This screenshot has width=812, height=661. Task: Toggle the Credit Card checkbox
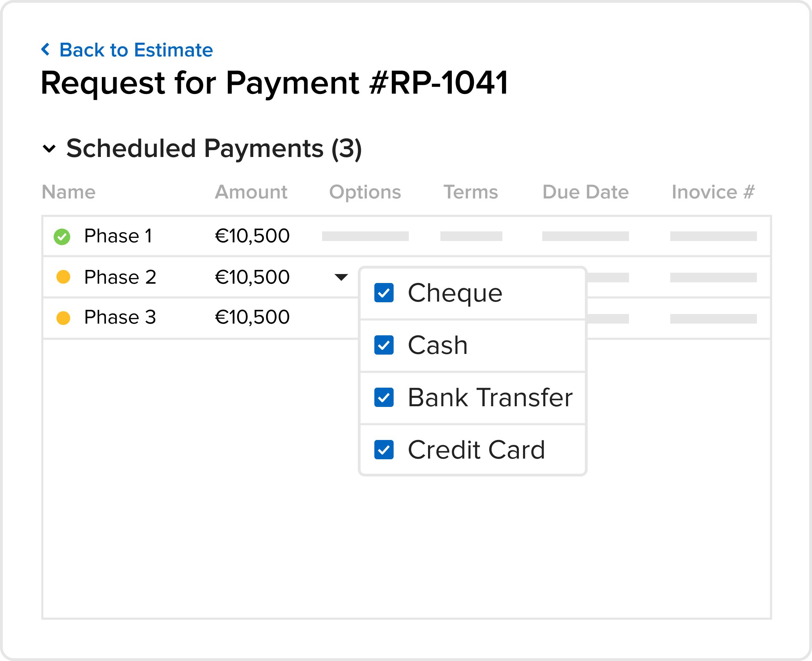(384, 450)
